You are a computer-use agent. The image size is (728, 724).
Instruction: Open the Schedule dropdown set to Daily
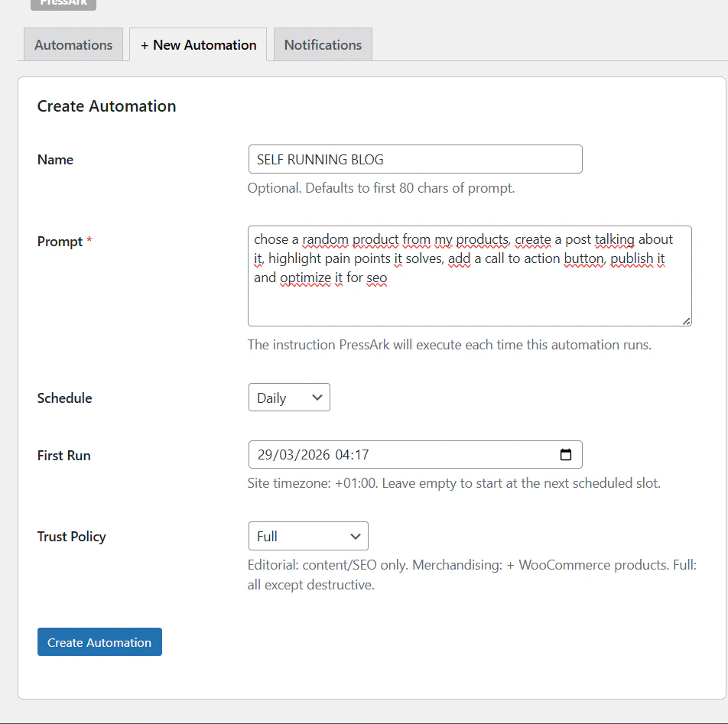pyautogui.click(x=289, y=398)
